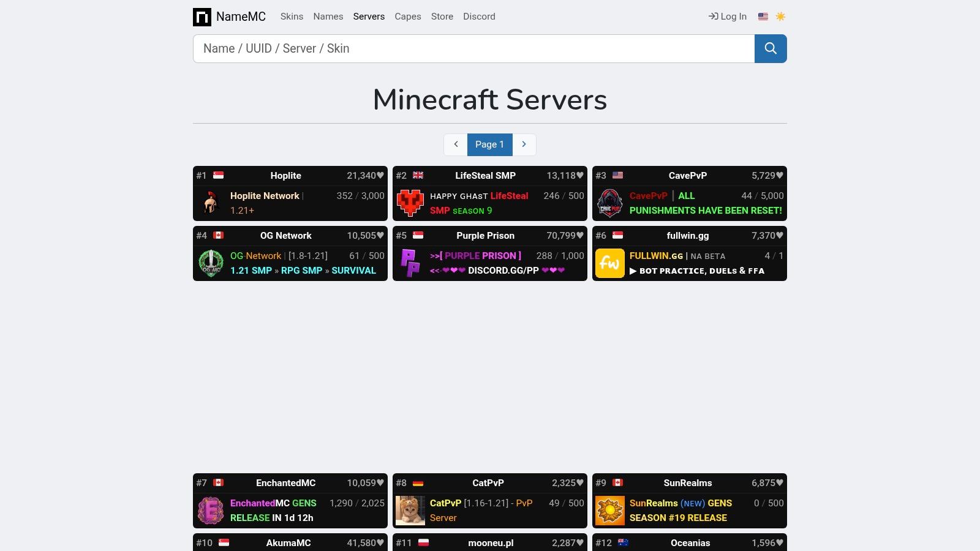Click the heart icon next to CavePvP's 5,729
980x551 pixels.
(x=780, y=176)
